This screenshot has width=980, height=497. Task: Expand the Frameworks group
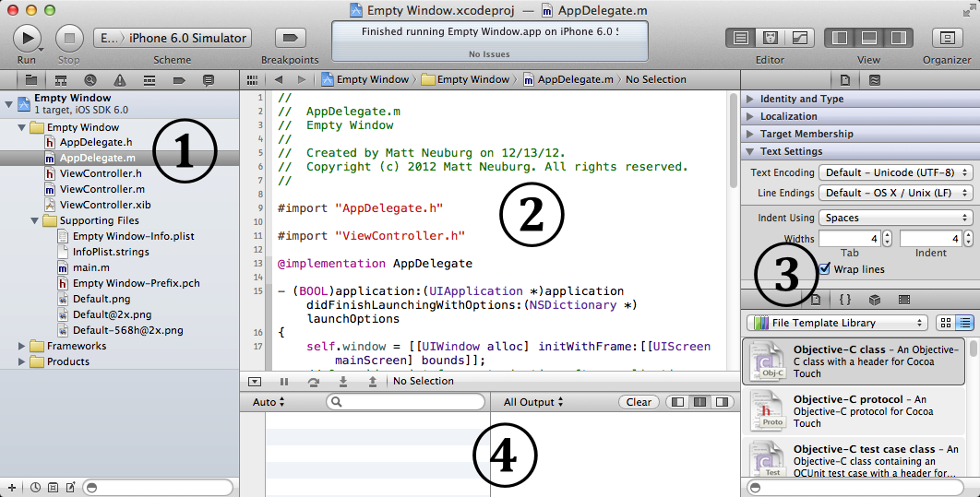coord(22,346)
